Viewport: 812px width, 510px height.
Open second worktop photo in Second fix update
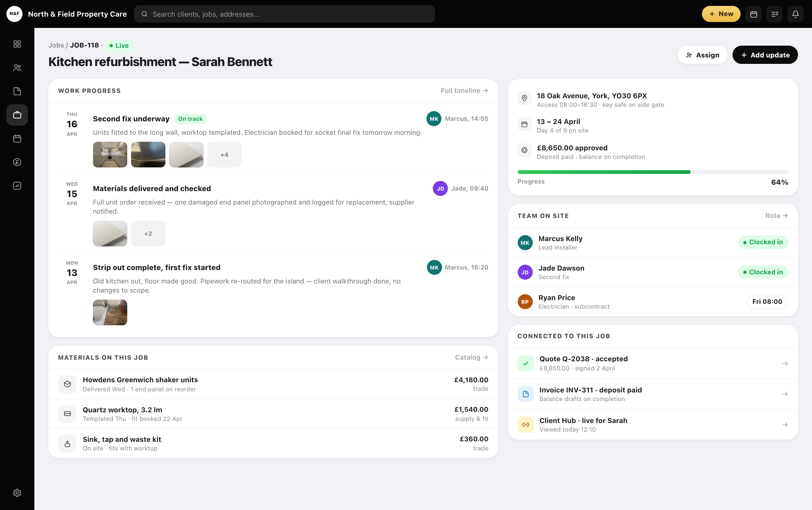pos(148,155)
